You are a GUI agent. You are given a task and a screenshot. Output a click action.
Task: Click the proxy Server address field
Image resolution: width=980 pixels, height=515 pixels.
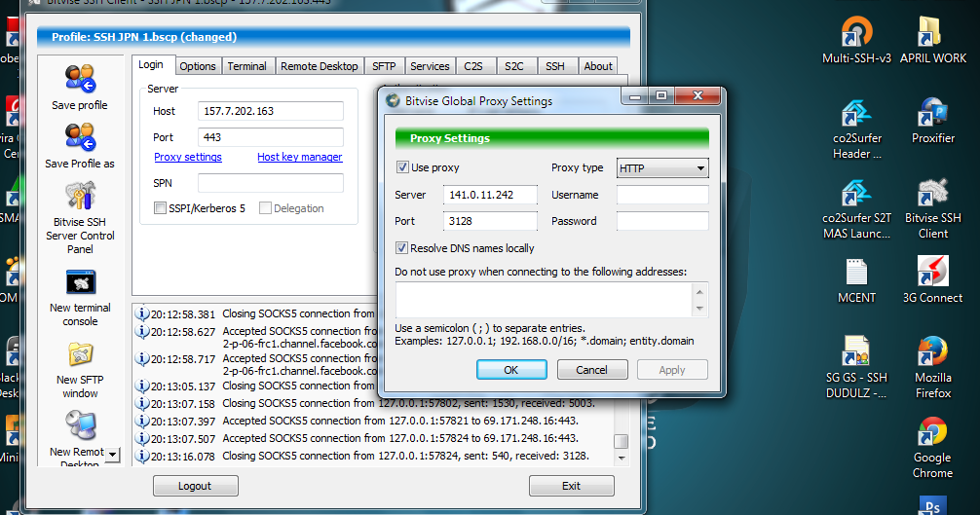pos(490,195)
